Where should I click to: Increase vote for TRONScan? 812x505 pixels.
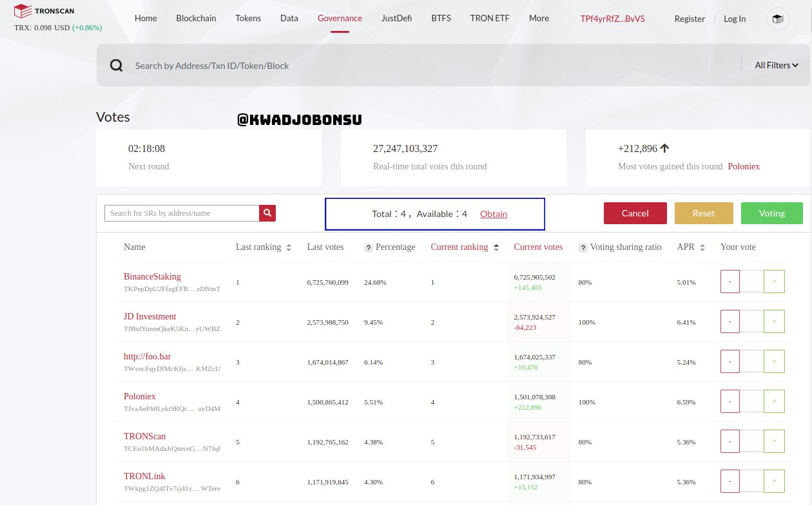pyautogui.click(x=774, y=441)
